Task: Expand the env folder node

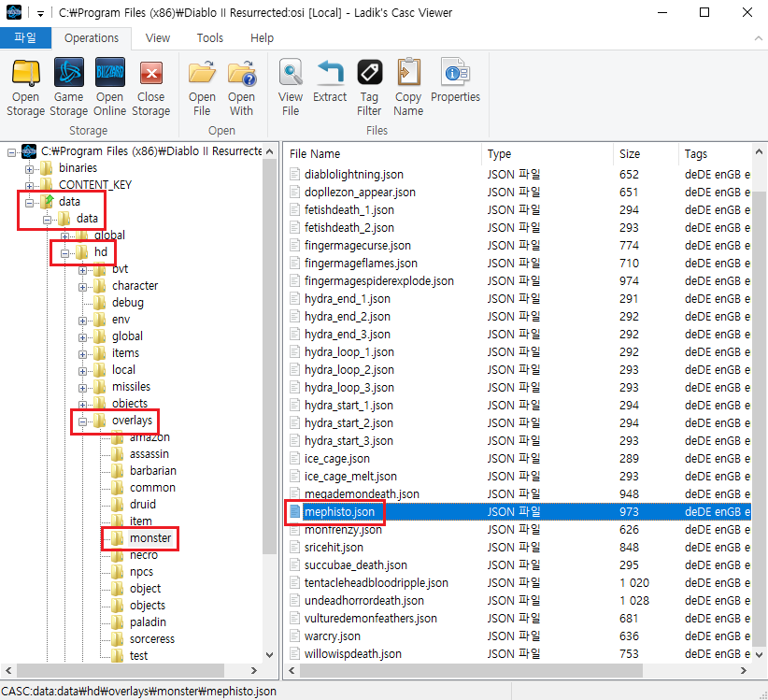Action: [x=82, y=321]
